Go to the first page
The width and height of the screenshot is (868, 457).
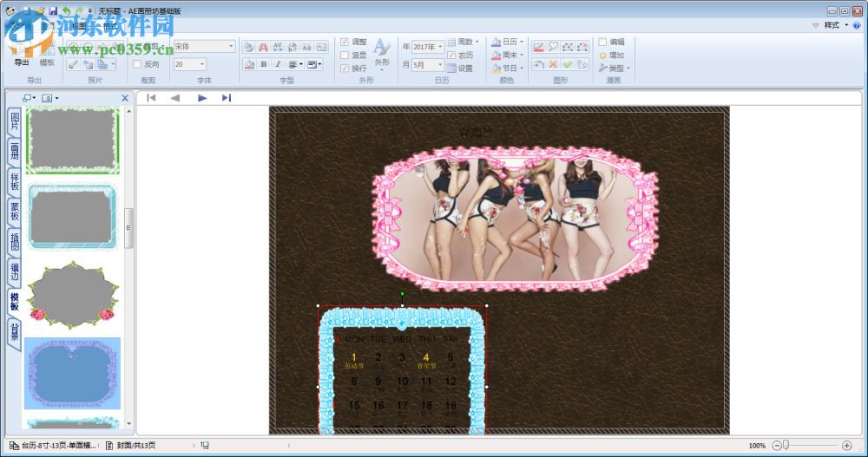pos(151,98)
